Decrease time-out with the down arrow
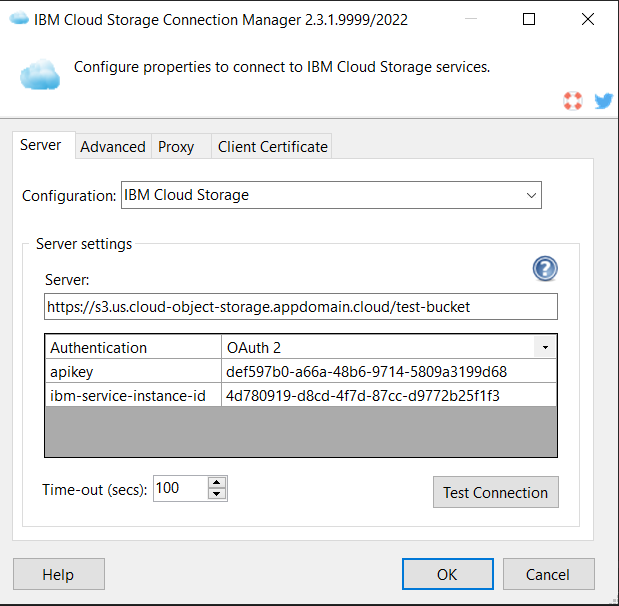The image size is (619, 606). coord(217,494)
